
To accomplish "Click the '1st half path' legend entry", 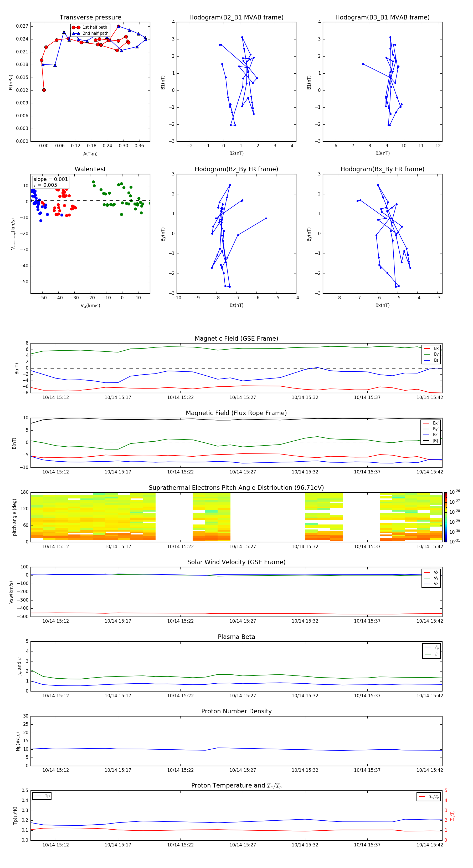I will point(90,27).
